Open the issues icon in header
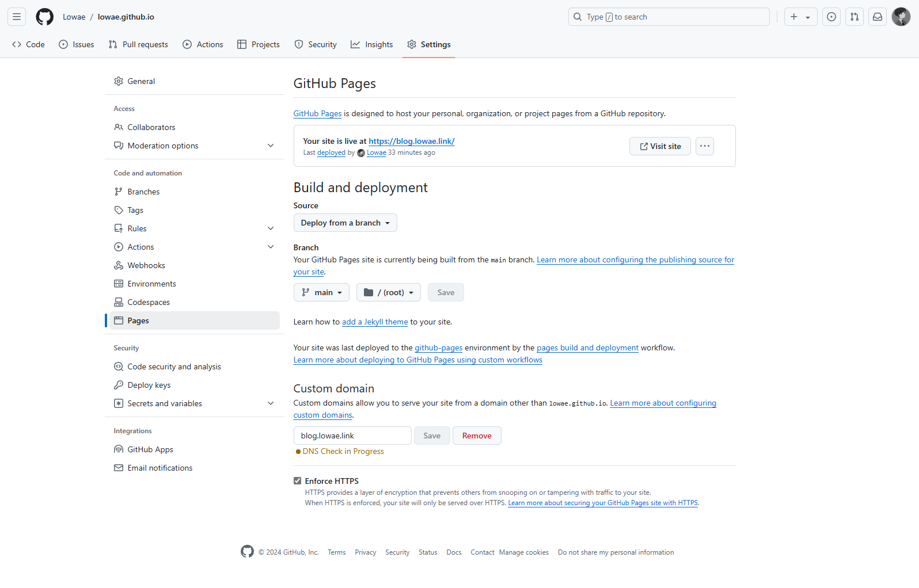Screen dimensions: 919x588 pyautogui.click(x=831, y=17)
